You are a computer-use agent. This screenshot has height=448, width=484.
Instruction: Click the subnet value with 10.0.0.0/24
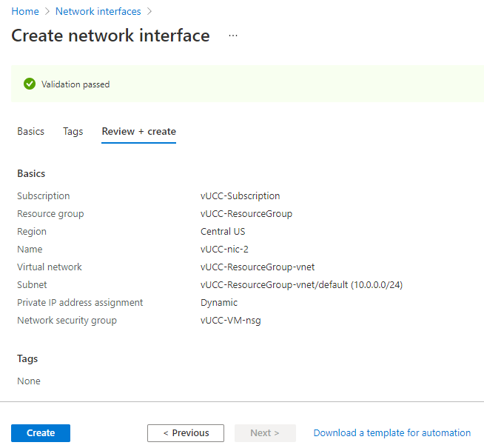tap(301, 285)
